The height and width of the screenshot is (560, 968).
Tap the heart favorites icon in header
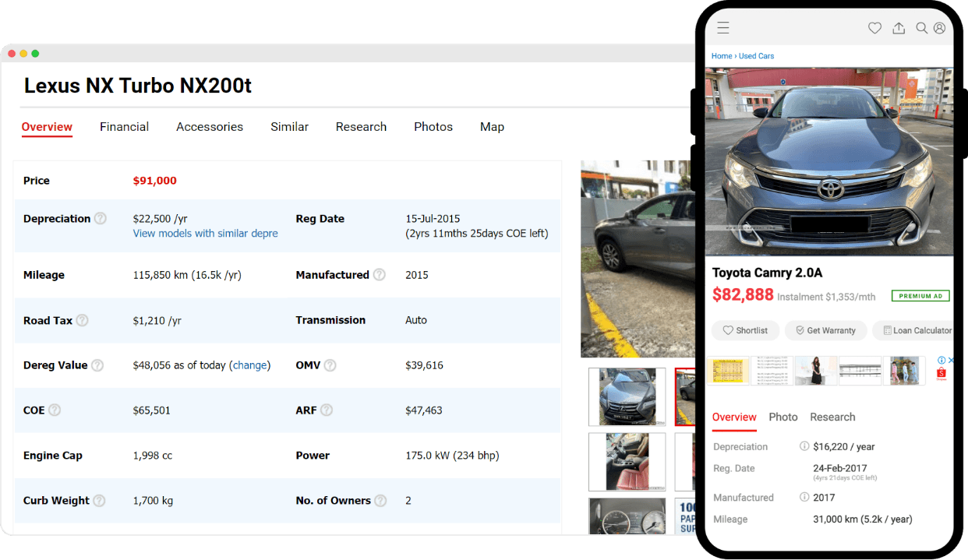[874, 28]
